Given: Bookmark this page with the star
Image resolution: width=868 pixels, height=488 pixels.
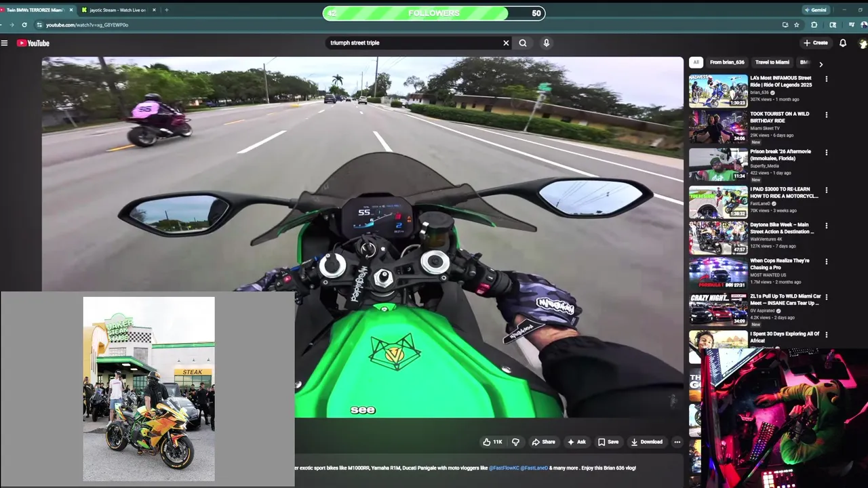Looking at the screenshot, I should point(797,24).
